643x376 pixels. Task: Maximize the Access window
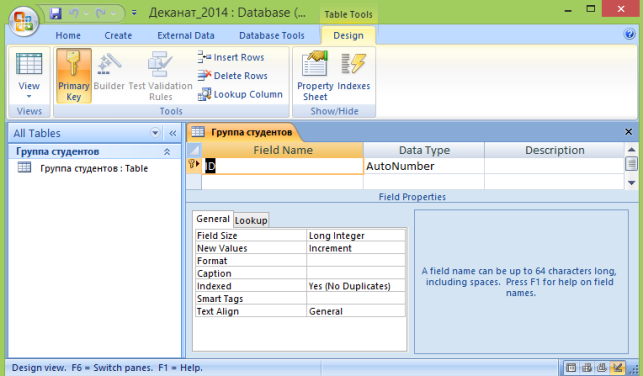591,9
